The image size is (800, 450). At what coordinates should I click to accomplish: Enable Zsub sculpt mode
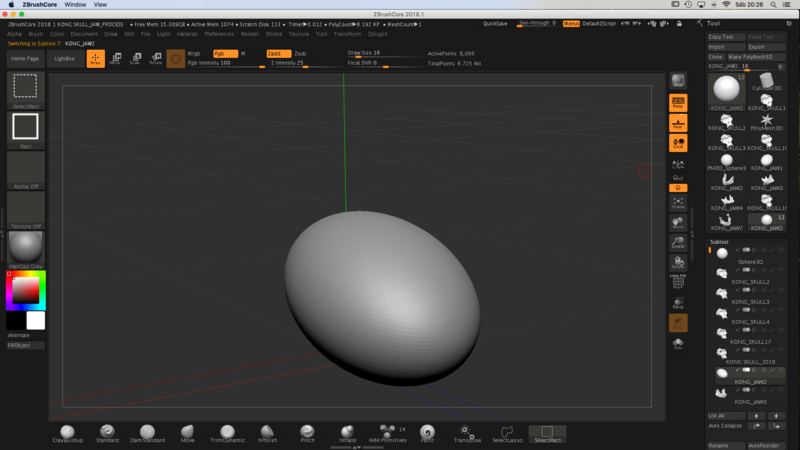click(x=300, y=53)
